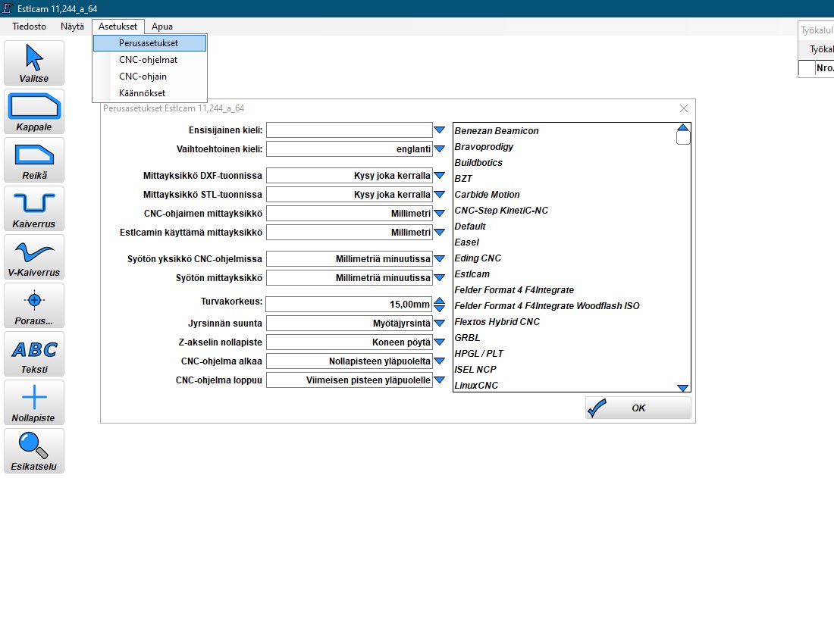Select the Teksti ABC text tool
This screenshot has width=834, height=644.
point(34,354)
